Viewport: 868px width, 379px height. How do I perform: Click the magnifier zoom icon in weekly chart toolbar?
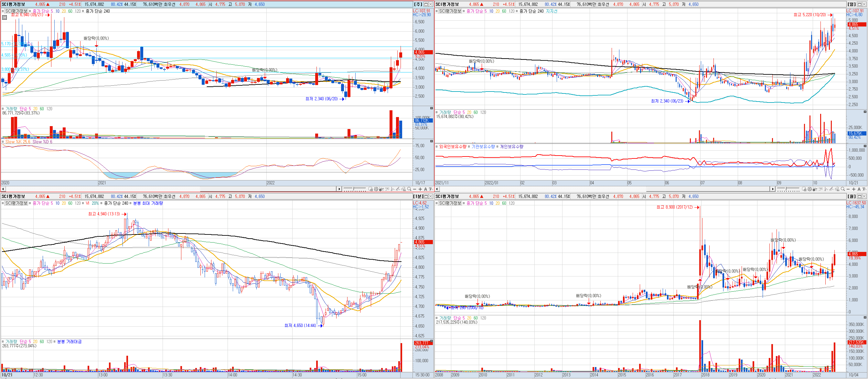[x=409, y=189]
